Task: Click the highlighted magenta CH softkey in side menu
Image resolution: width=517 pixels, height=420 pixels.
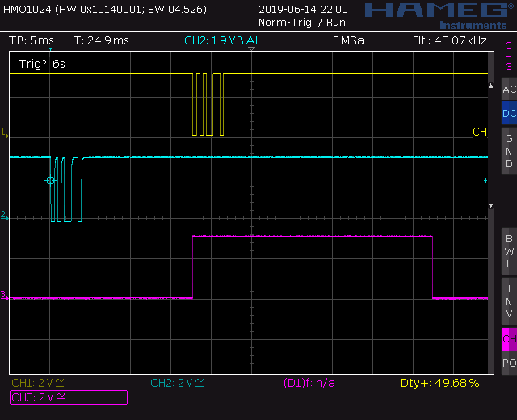Action: click(509, 339)
